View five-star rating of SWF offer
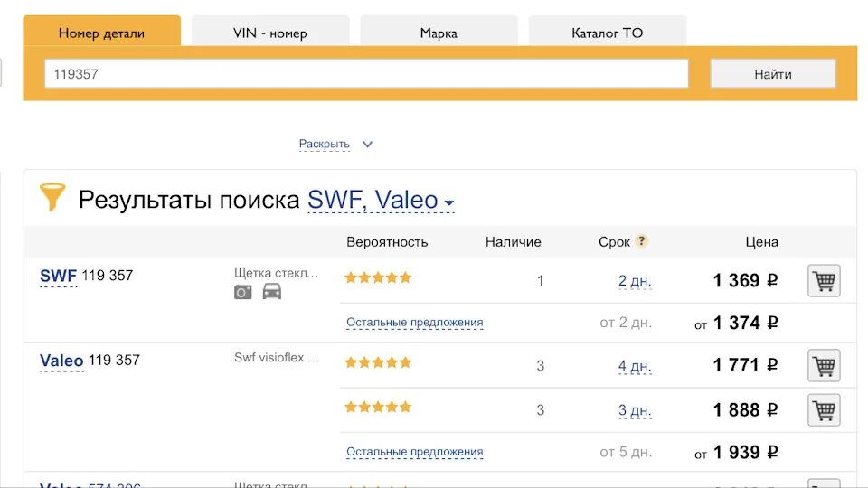Image resolution: width=868 pixels, height=488 pixels. pyautogui.click(x=378, y=277)
